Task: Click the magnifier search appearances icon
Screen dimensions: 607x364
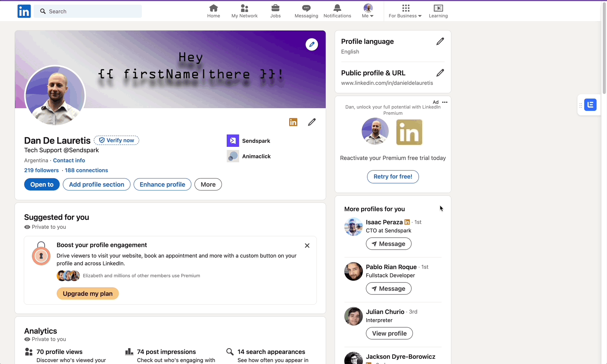Action: 230,352
